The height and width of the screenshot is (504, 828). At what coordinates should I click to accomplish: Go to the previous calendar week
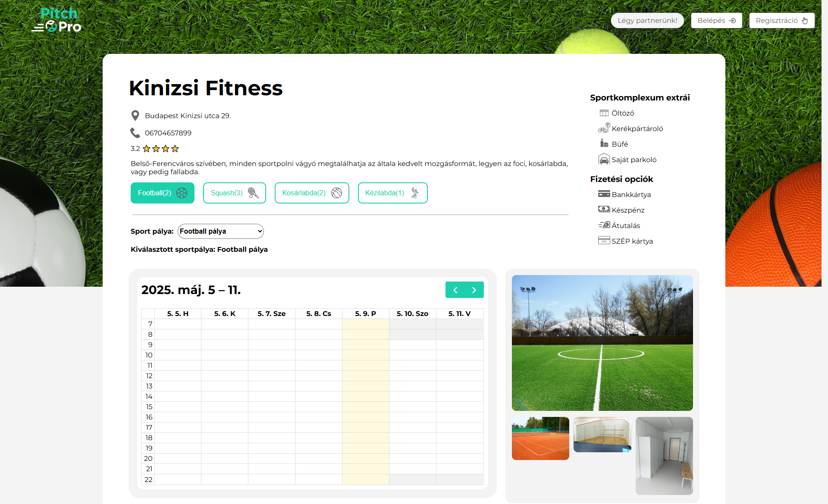[x=455, y=290]
